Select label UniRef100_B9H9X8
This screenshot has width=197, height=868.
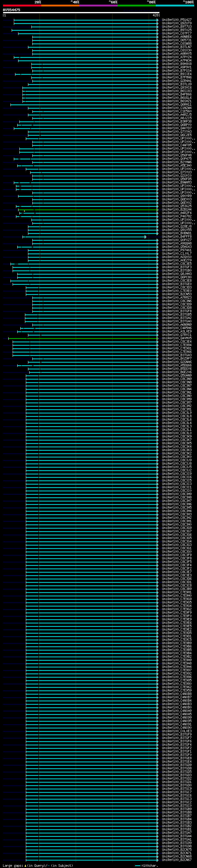(x=176, y=64)
